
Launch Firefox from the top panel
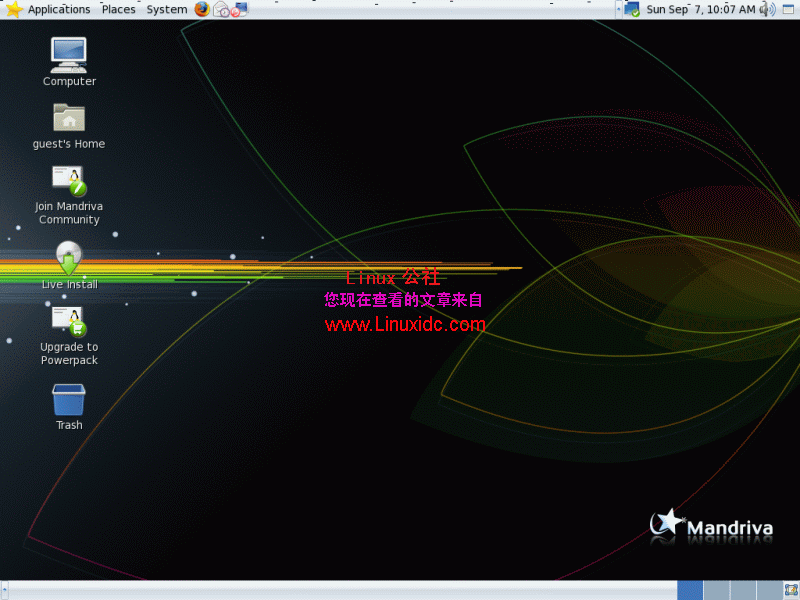(200, 9)
